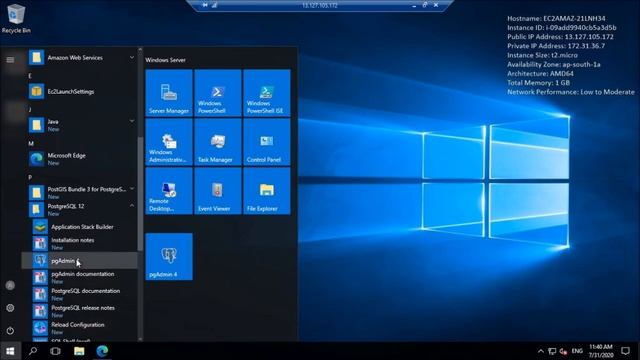Viewport: 640px width, 360px height.
Task: Open Ec2LaunchSettings app
Action: tap(79, 91)
